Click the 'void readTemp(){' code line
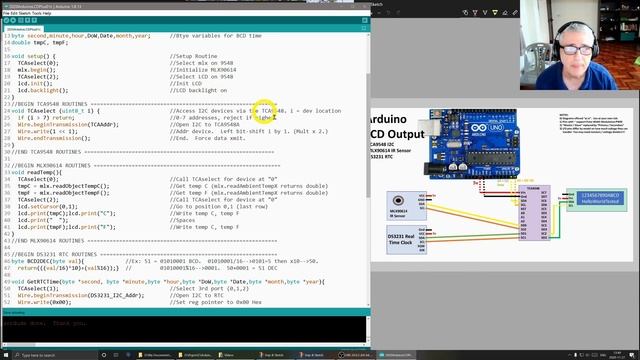The height and width of the screenshot is (360, 640). pyautogui.click(x=37, y=172)
